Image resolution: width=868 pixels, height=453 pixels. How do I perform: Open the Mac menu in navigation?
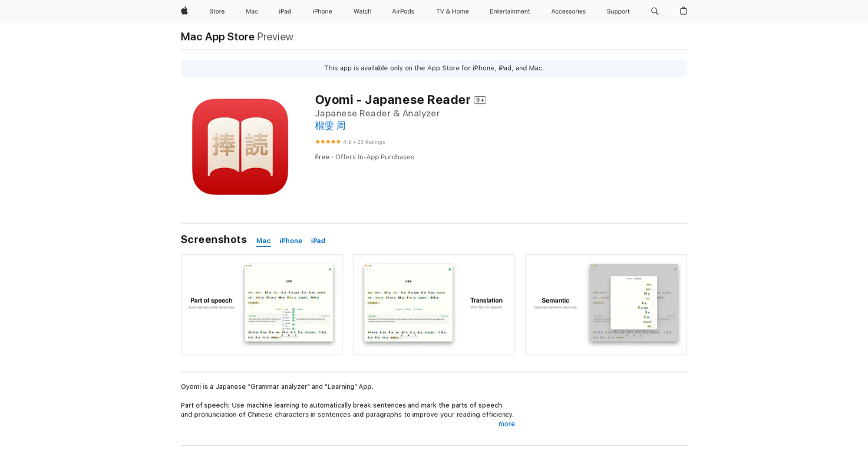point(252,11)
